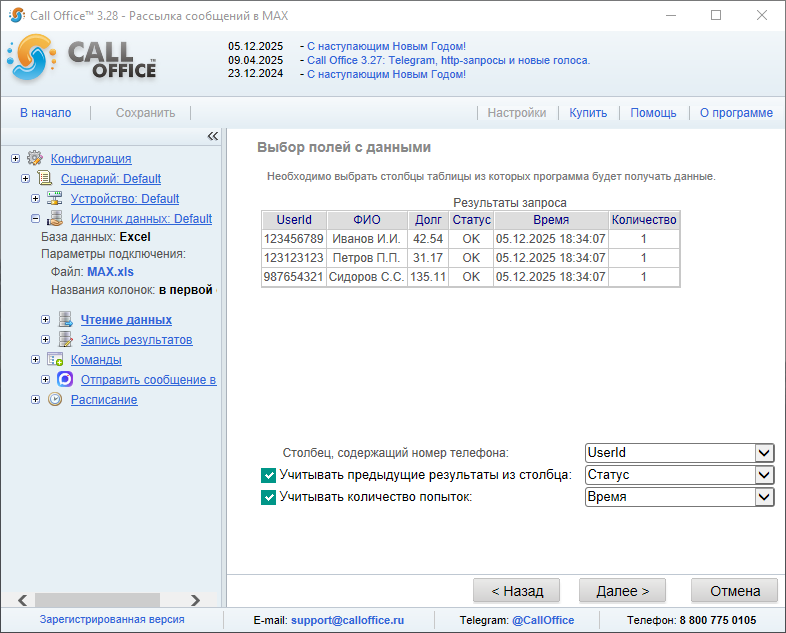The height and width of the screenshot is (633, 786).
Task: Click the Чтение данных icon
Action: tap(65, 320)
